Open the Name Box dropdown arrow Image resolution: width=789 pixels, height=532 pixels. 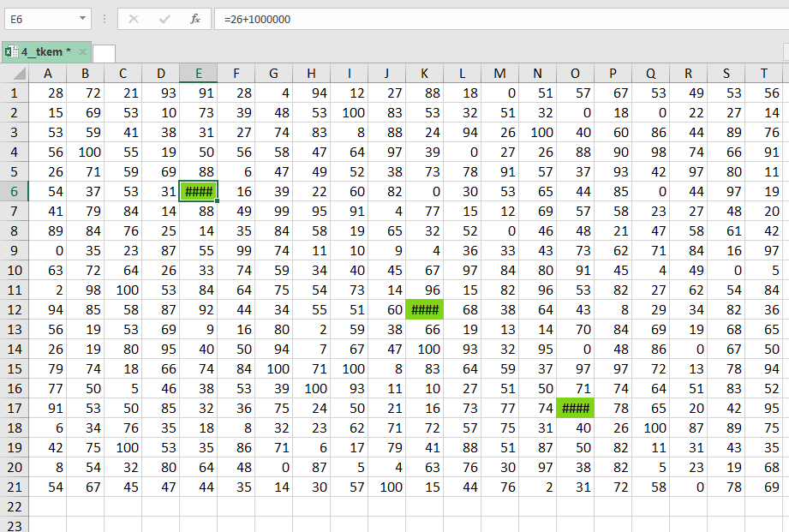click(82, 19)
